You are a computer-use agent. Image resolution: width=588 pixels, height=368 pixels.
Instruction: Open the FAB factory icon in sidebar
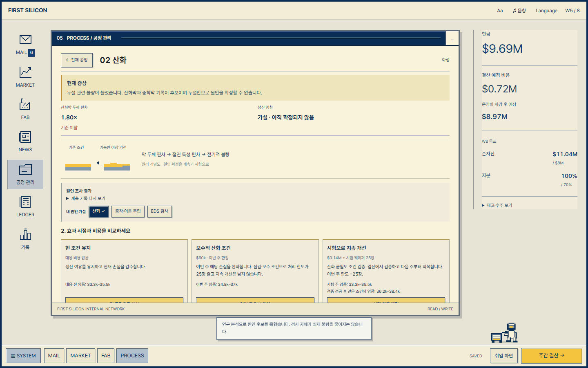coord(25,110)
